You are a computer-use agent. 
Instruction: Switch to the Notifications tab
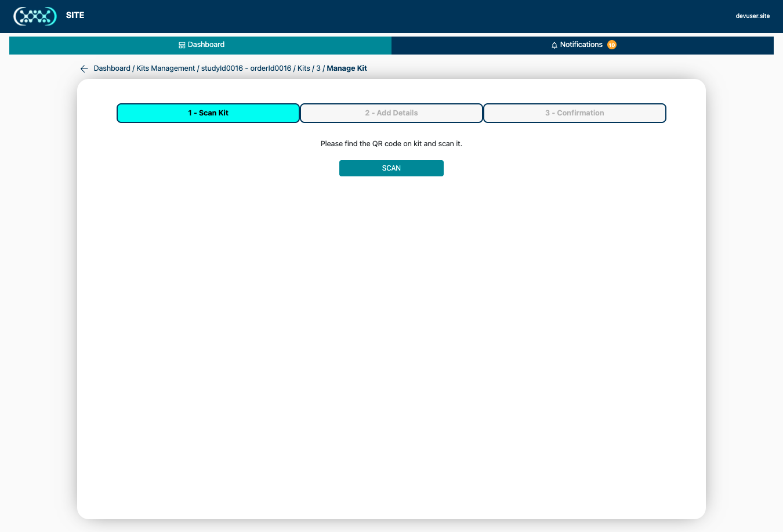point(582,44)
